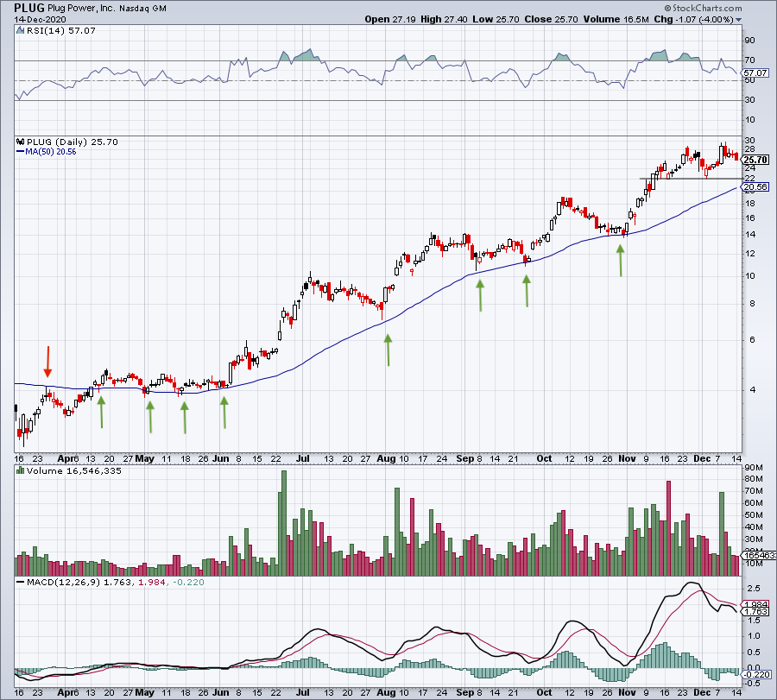Viewport: 777px width, 700px height.
Task: Click the 'RSI(14) 57.07' legend text
Action: [61, 31]
